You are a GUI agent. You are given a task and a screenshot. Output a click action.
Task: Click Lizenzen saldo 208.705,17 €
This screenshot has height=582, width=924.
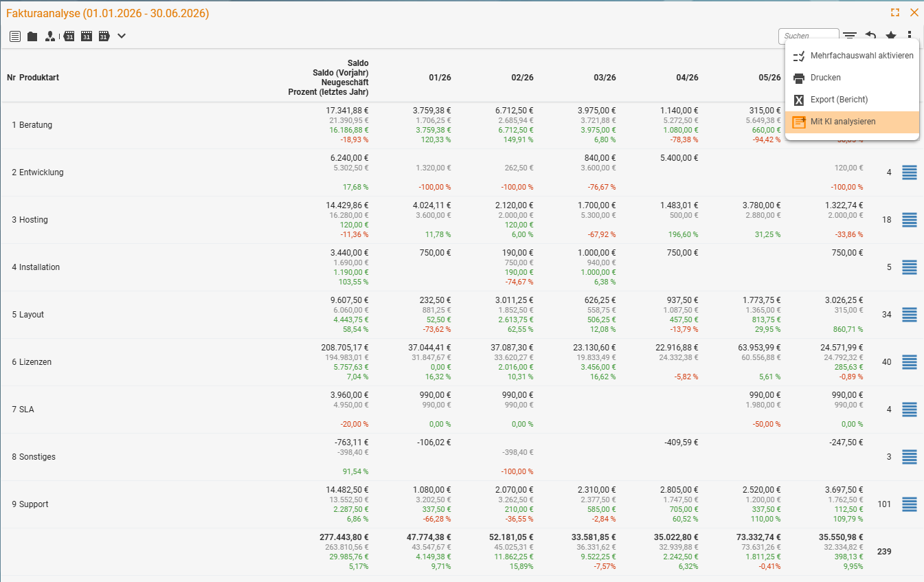point(343,348)
